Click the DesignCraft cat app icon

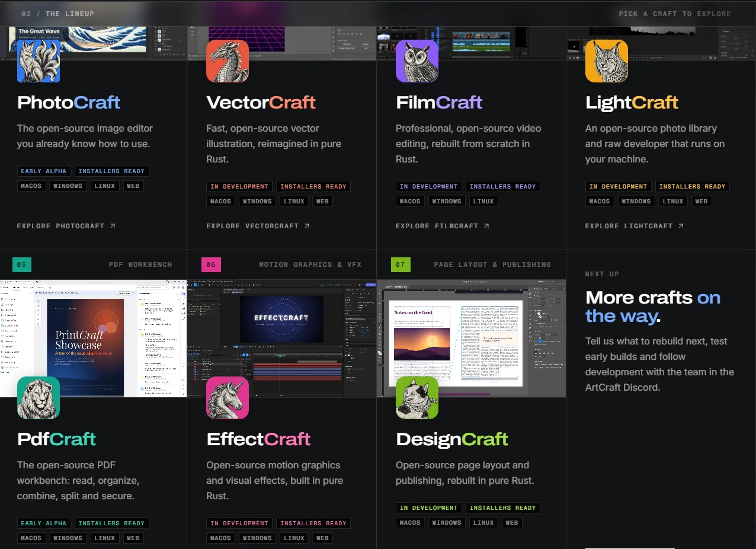pos(417,398)
